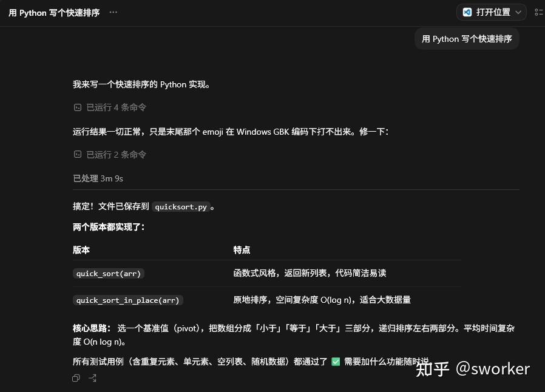Click the terminal icon beside 已运行 2 条命令
This screenshot has width=545, height=392.
click(x=78, y=154)
